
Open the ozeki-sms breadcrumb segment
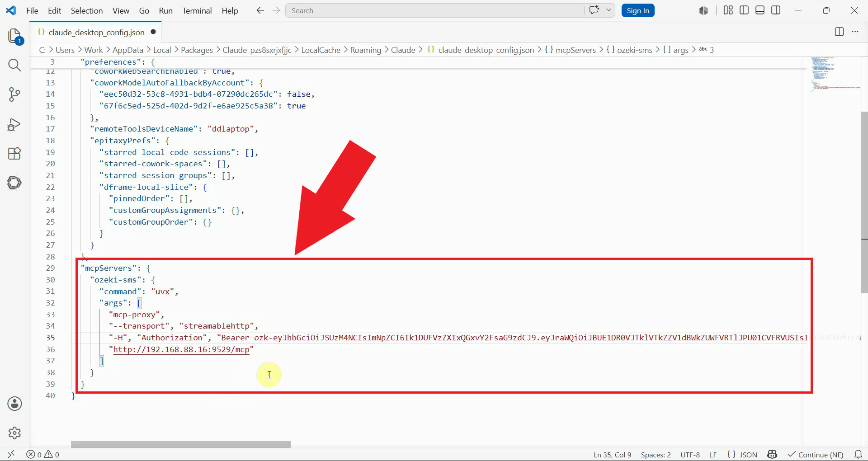(x=630, y=50)
